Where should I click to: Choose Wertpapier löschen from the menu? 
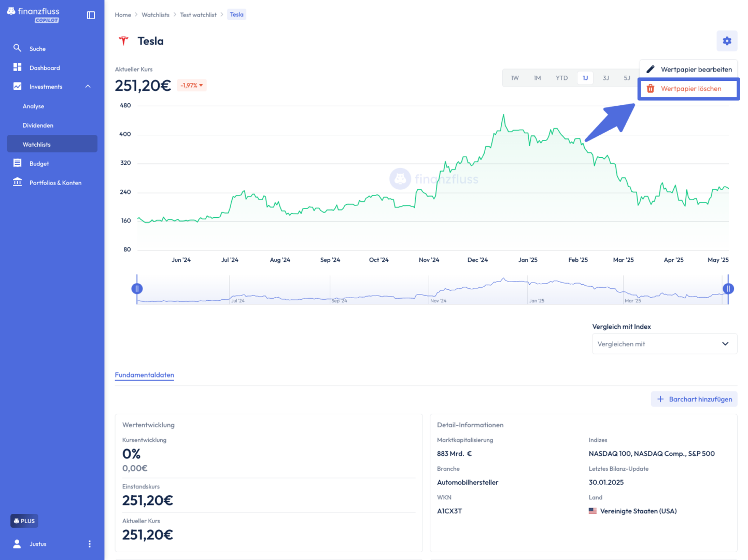(x=688, y=89)
